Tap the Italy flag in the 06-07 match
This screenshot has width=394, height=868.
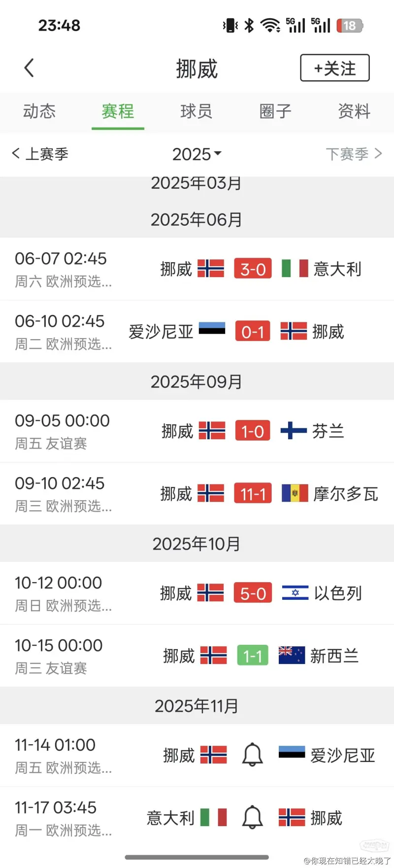tap(295, 269)
